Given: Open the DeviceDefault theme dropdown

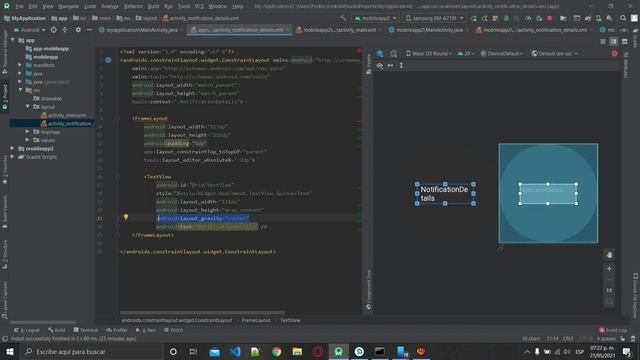Looking at the screenshot, I should 503,53.
